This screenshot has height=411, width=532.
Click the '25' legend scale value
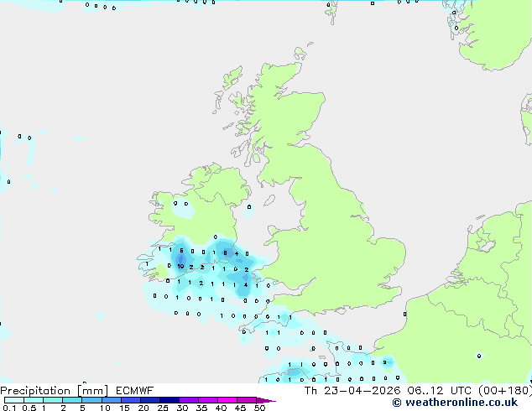(163, 408)
